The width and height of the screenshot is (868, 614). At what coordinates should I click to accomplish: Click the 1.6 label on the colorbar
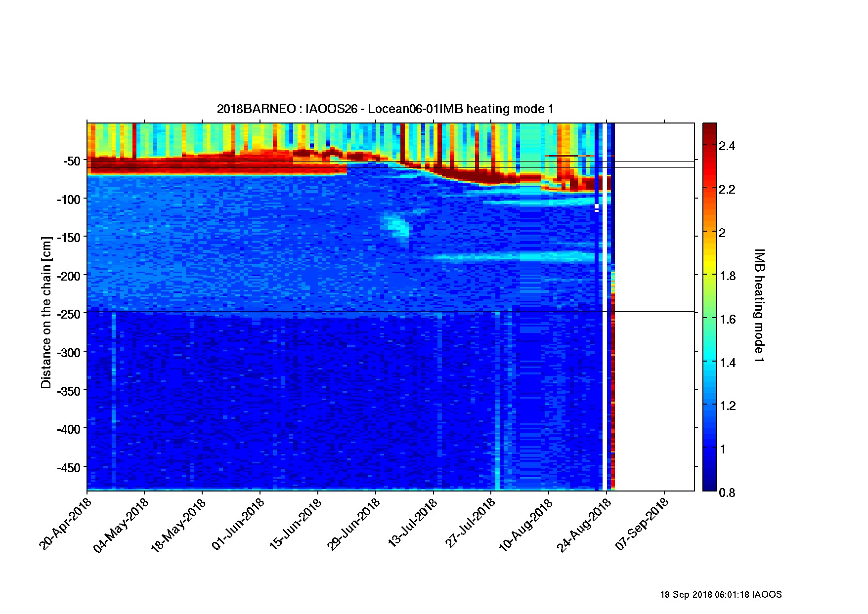pyautogui.click(x=727, y=319)
